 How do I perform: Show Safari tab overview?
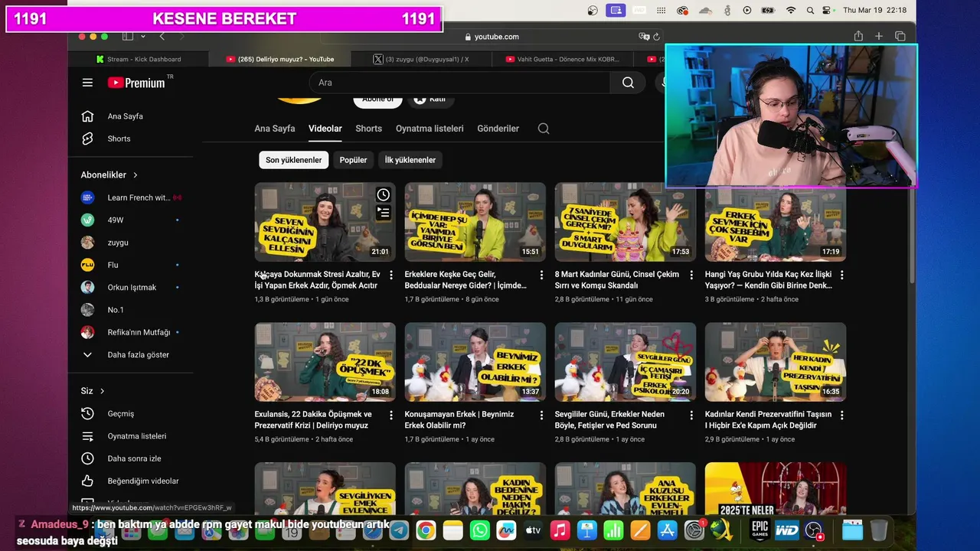900,36
